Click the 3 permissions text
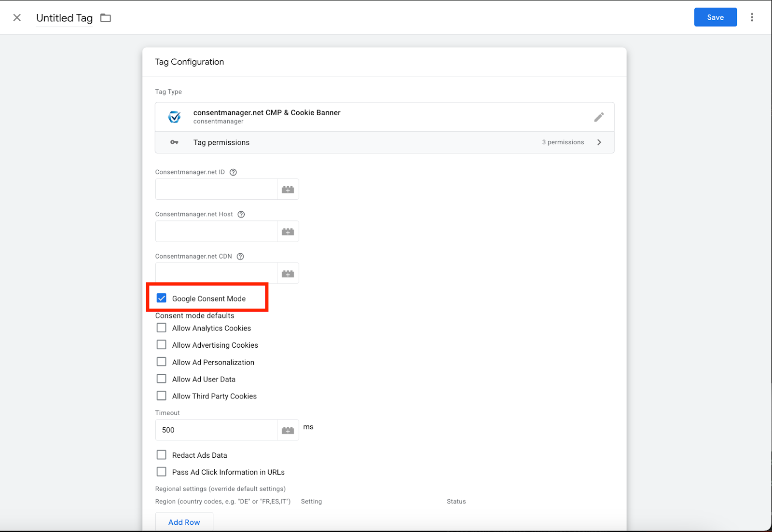Image resolution: width=772 pixels, height=532 pixels. pos(563,142)
